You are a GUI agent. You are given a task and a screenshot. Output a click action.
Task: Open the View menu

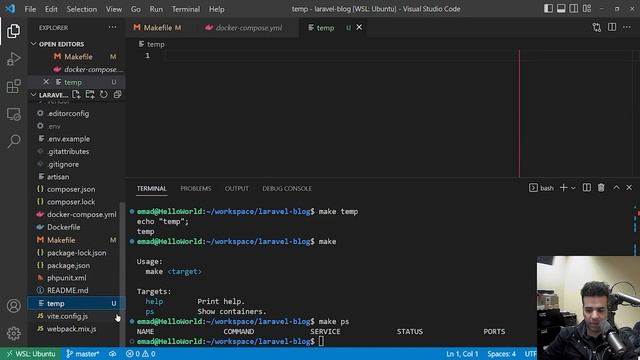click(x=113, y=9)
